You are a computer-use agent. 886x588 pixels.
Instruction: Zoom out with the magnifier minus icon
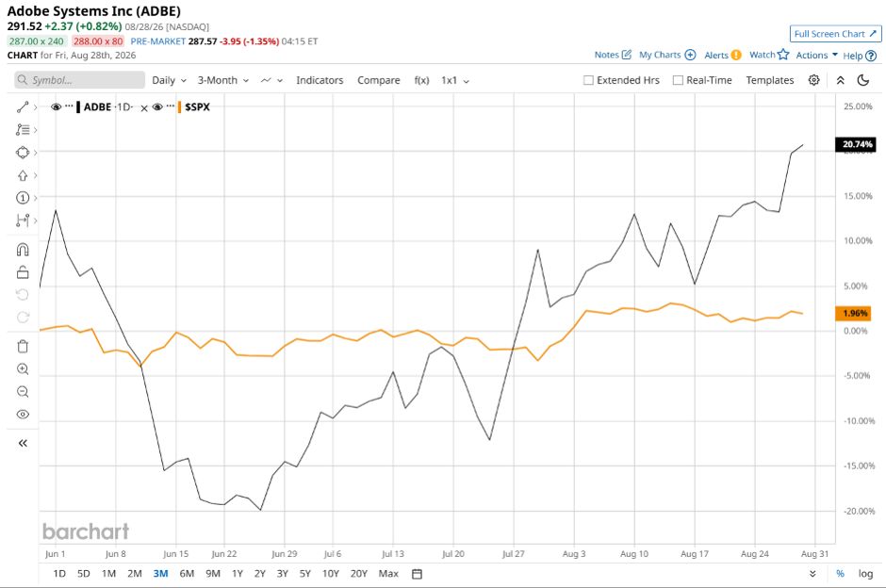[x=23, y=391]
